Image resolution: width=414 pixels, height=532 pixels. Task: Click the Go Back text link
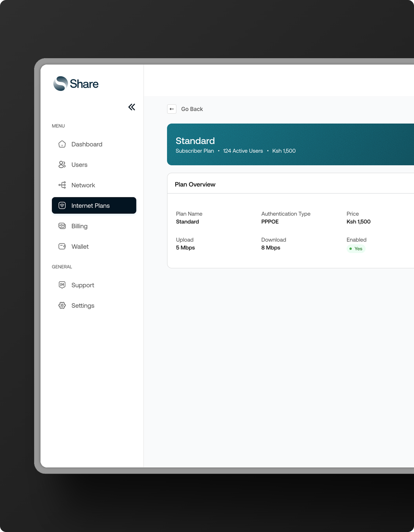click(192, 109)
